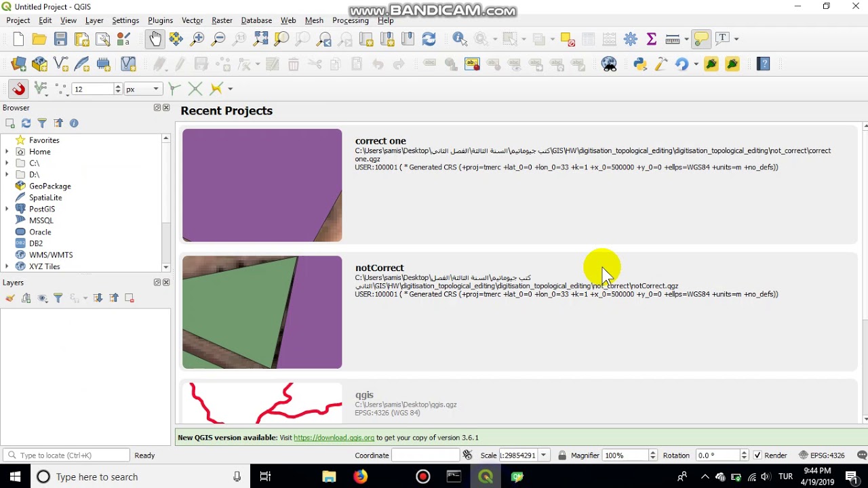The width and height of the screenshot is (868, 488).
Task: Open dropdown next to Enable Tracing icon
Action: [x=230, y=89]
